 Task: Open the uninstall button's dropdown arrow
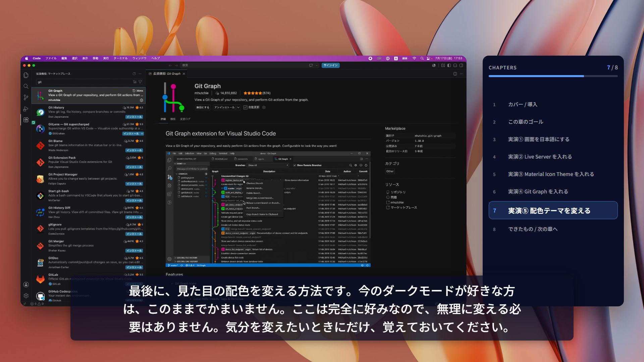pyautogui.click(x=238, y=108)
